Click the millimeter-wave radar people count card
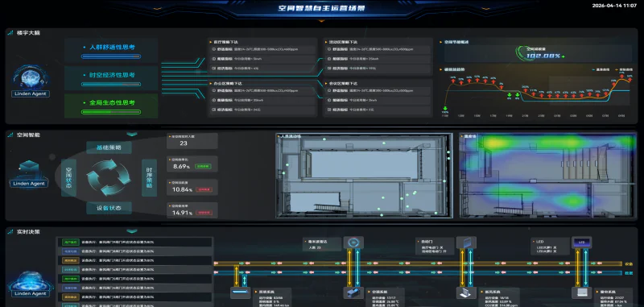The width and height of the screenshot is (644, 307). pyautogui.click(x=322, y=243)
